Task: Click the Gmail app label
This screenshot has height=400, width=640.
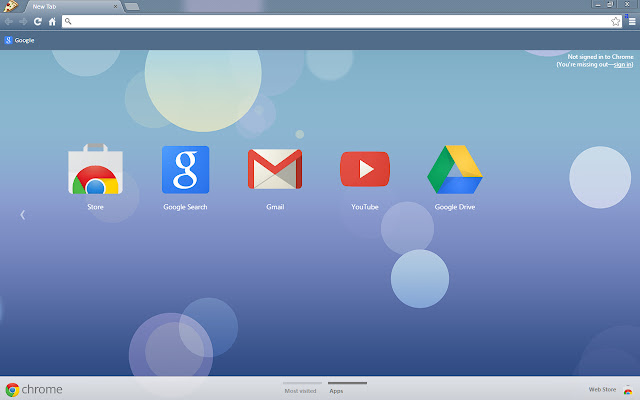Action: coord(275,207)
